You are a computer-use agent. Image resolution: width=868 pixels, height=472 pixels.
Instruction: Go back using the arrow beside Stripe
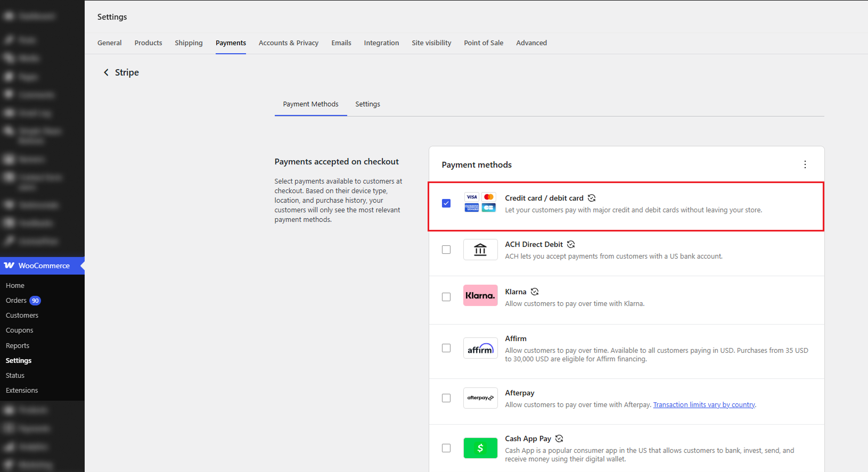pos(106,72)
